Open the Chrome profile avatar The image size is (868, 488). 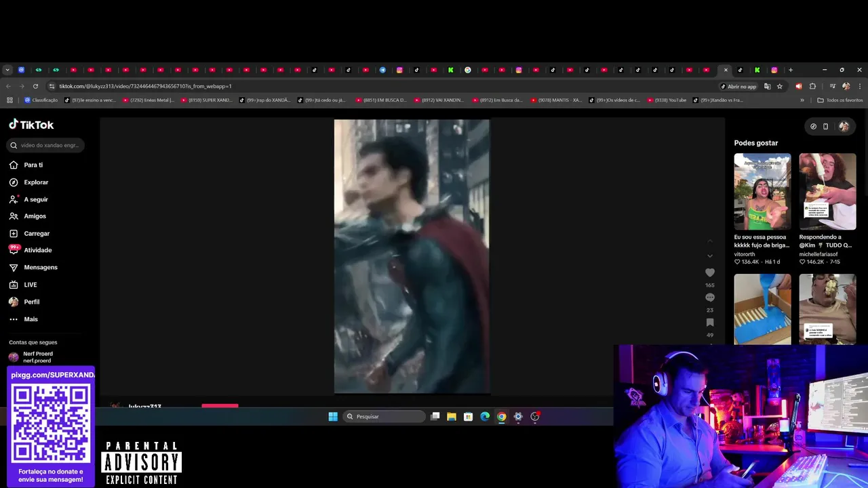846,86
